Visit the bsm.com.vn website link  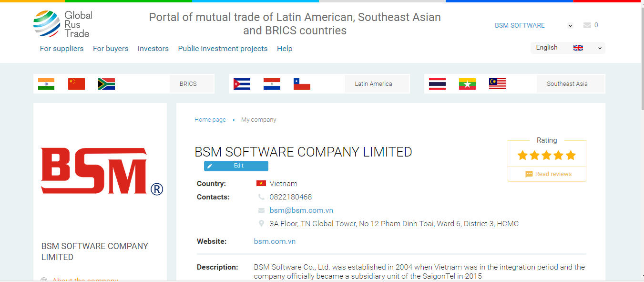pos(275,241)
